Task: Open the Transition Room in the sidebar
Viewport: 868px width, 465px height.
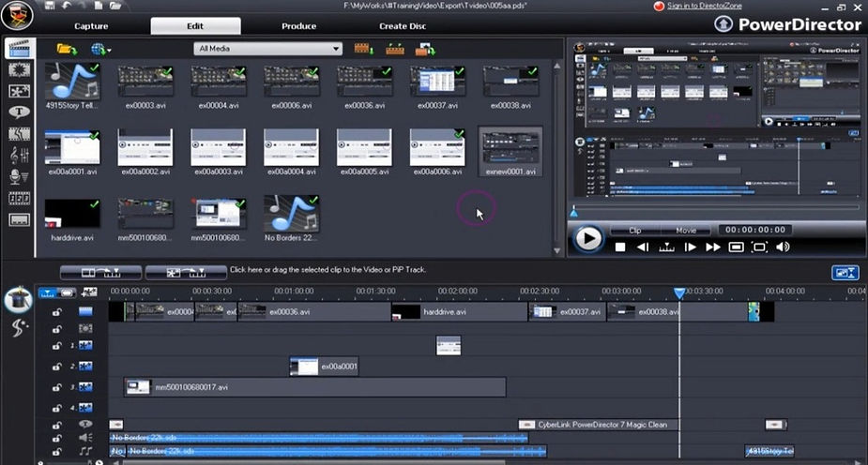Action: click(x=20, y=134)
